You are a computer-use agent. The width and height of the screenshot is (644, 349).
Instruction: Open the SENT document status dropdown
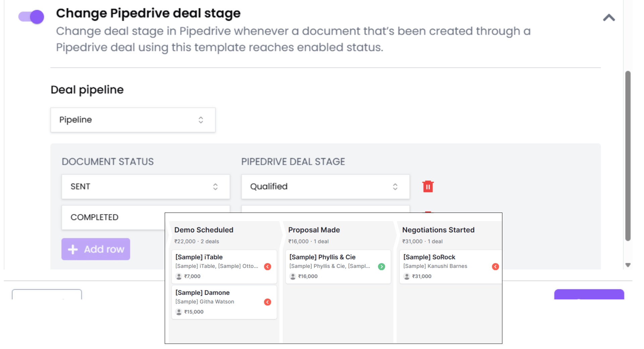click(x=146, y=187)
